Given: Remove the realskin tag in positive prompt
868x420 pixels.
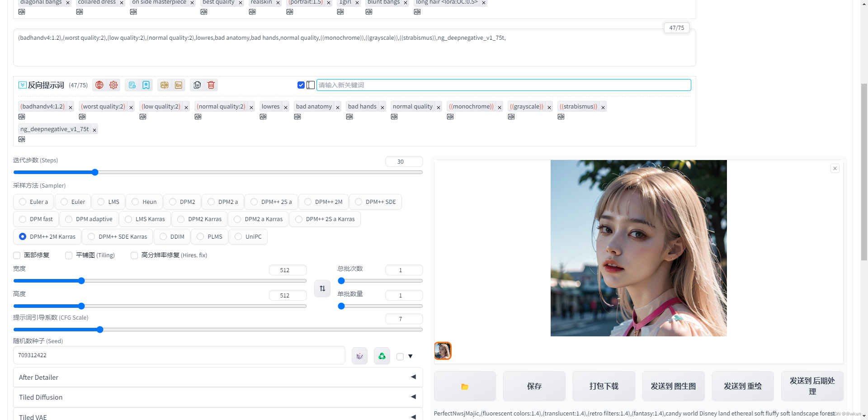Looking at the screenshot, I should 278,3.
